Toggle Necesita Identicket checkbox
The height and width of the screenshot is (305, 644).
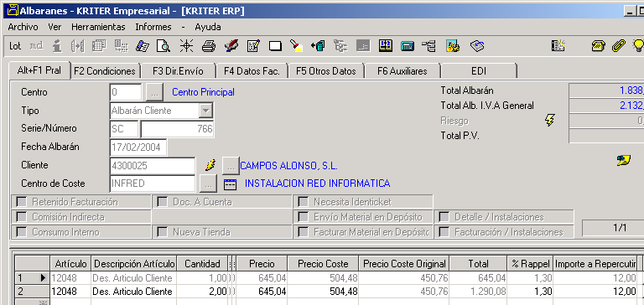(x=303, y=202)
